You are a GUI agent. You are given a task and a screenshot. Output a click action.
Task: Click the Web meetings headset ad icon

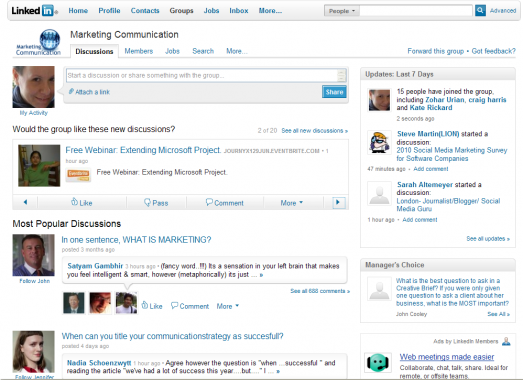coord(378,362)
